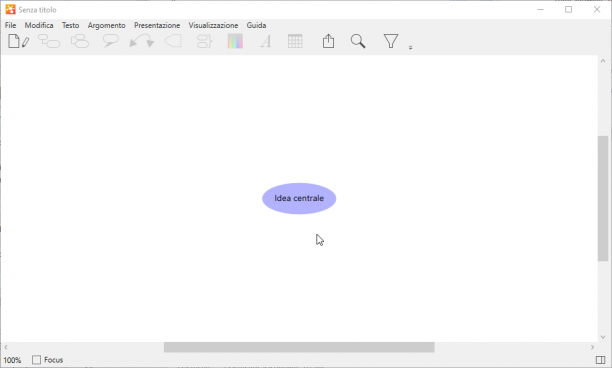
Task: Click the 100% zoom level
Action: click(12, 360)
